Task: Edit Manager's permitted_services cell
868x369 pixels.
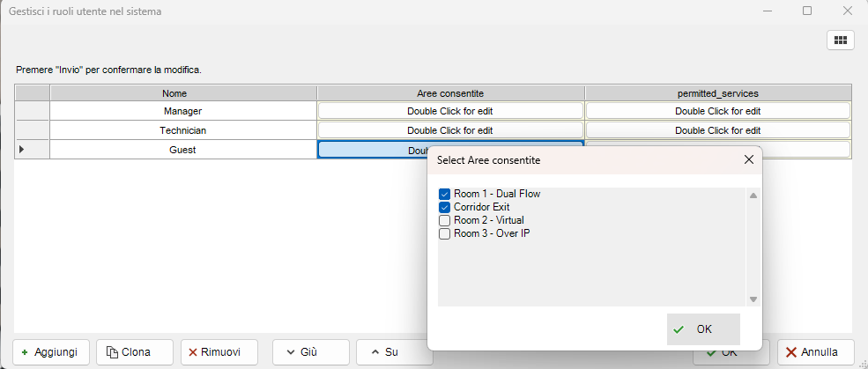Action: [717, 111]
